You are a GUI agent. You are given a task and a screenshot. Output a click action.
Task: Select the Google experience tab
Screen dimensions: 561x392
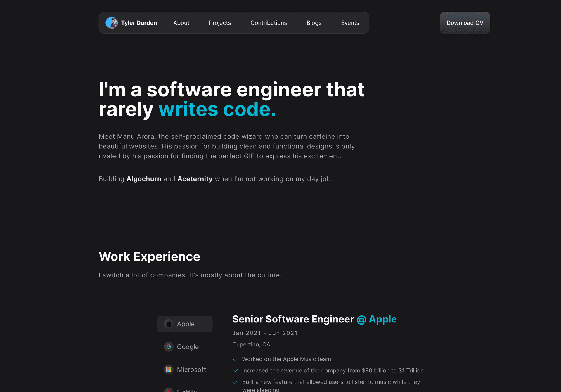click(x=185, y=347)
